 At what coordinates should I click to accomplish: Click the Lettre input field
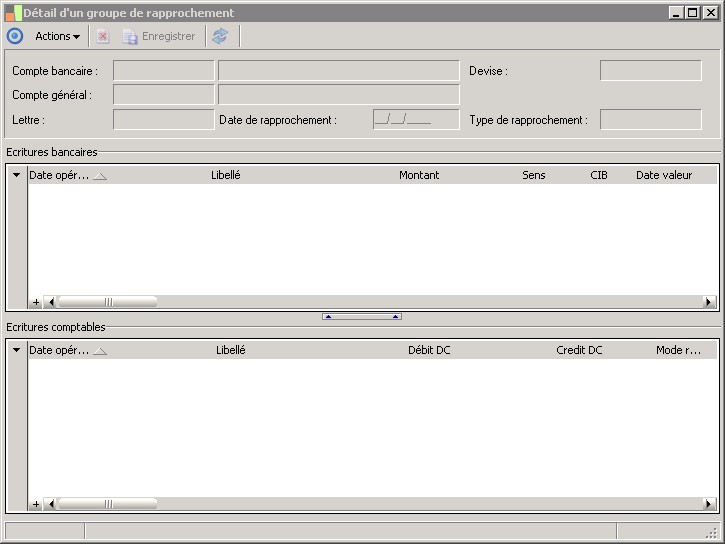(164, 119)
